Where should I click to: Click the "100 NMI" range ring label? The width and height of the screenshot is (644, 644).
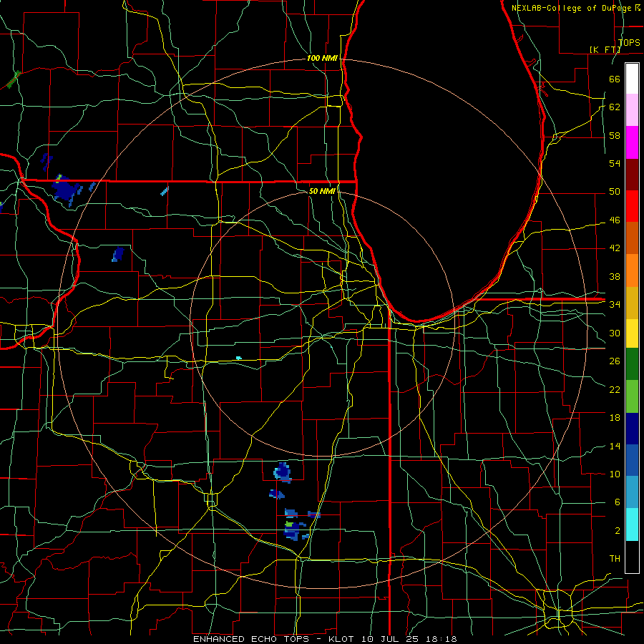(x=322, y=59)
